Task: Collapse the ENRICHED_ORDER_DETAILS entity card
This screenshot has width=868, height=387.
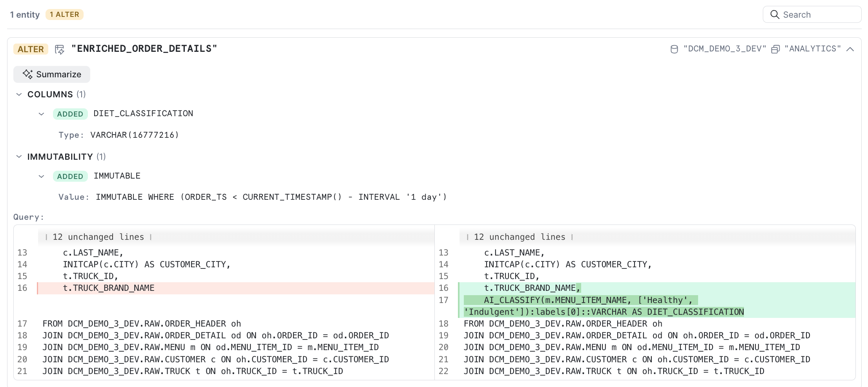Action: 850,49
